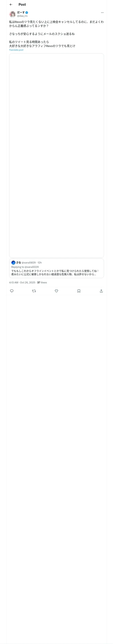Viewport: 113px width, 644px height.
Task: Click the 4:13 AM Oct 26 timestamp
Action: pyautogui.click(x=22, y=283)
